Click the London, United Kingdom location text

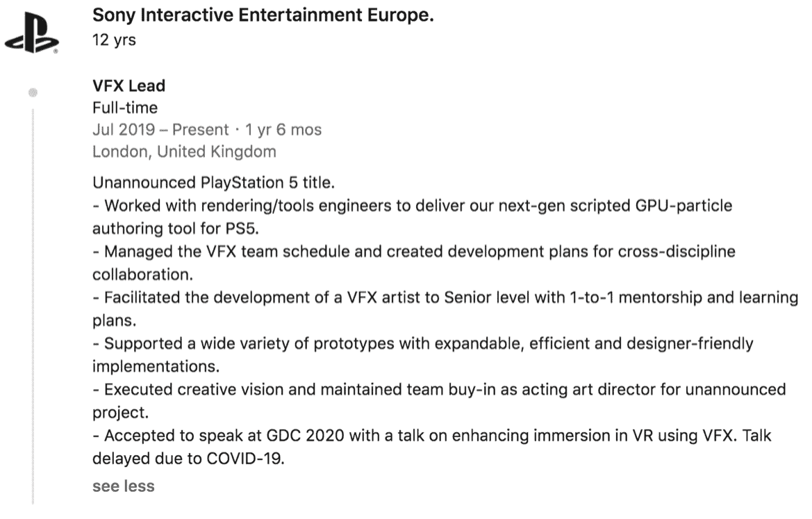[184, 151]
